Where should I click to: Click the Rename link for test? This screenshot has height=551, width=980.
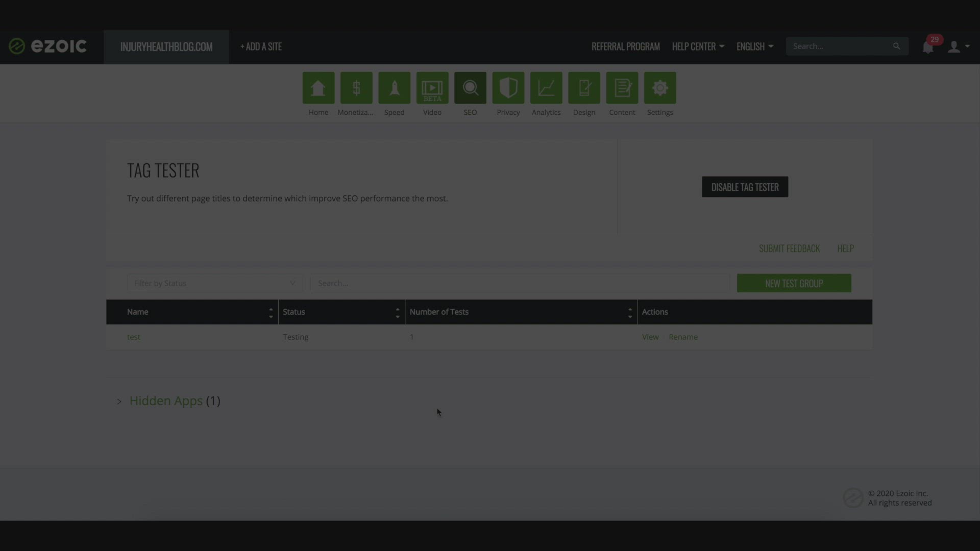click(x=683, y=337)
